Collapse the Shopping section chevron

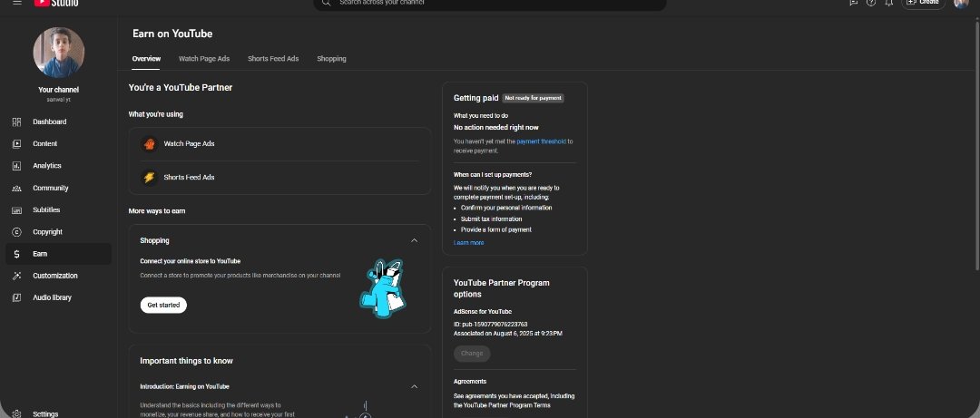click(414, 240)
